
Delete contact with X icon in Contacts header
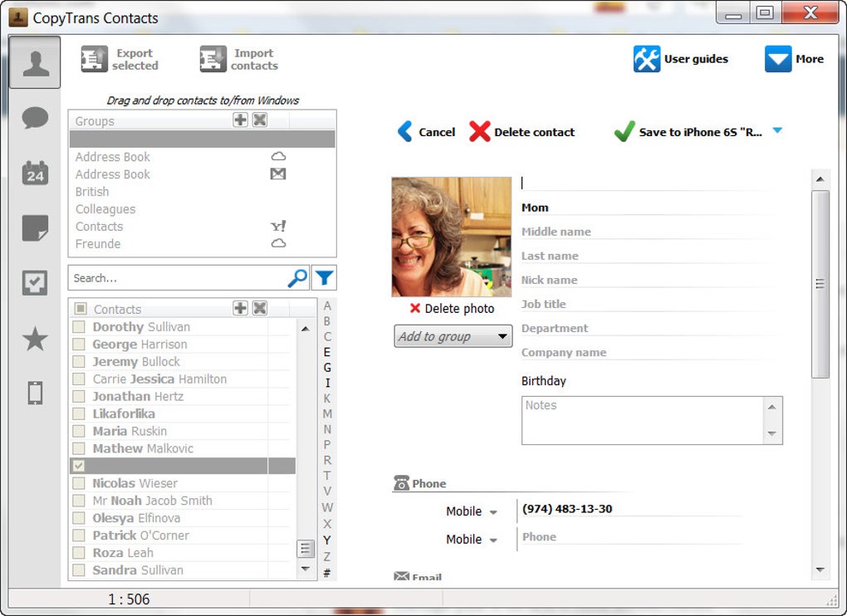tap(260, 308)
